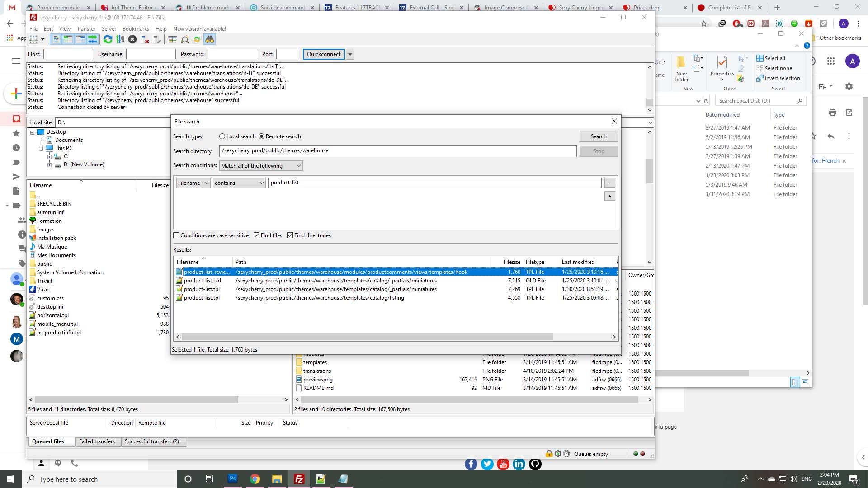Switch to the Failed transfers tab
Image resolution: width=868 pixels, height=488 pixels.
(97, 442)
